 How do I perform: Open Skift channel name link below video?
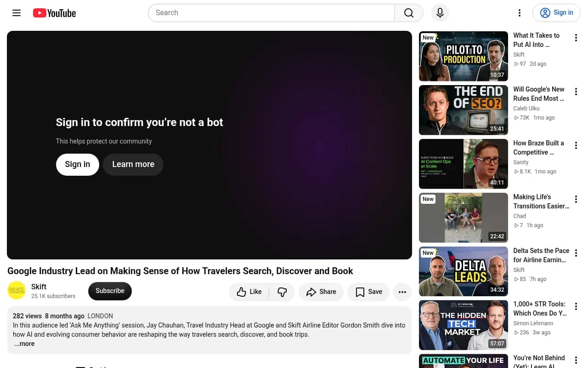[x=39, y=287]
